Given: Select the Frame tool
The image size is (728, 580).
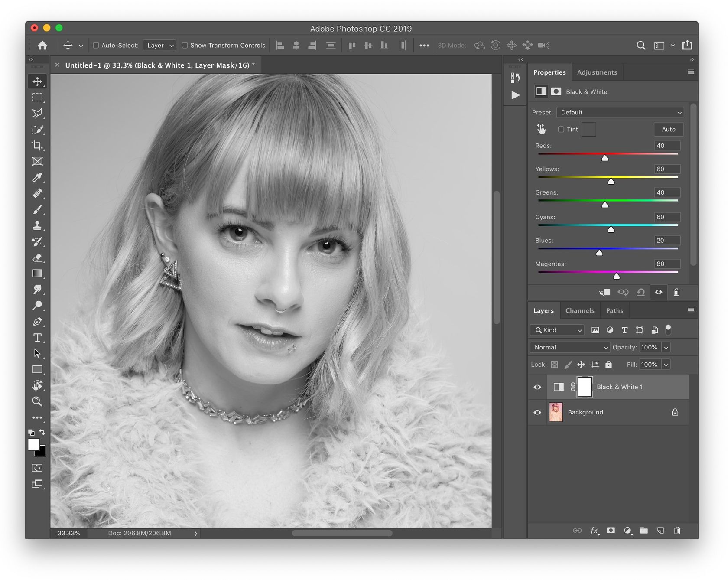Looking at the screenshot, I should tap(37, 162).
